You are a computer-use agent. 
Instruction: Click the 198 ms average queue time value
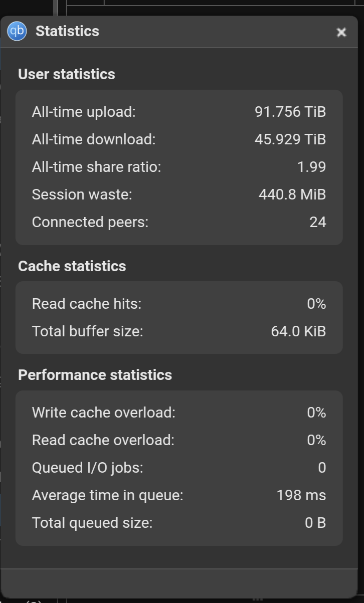coord(301,495)
